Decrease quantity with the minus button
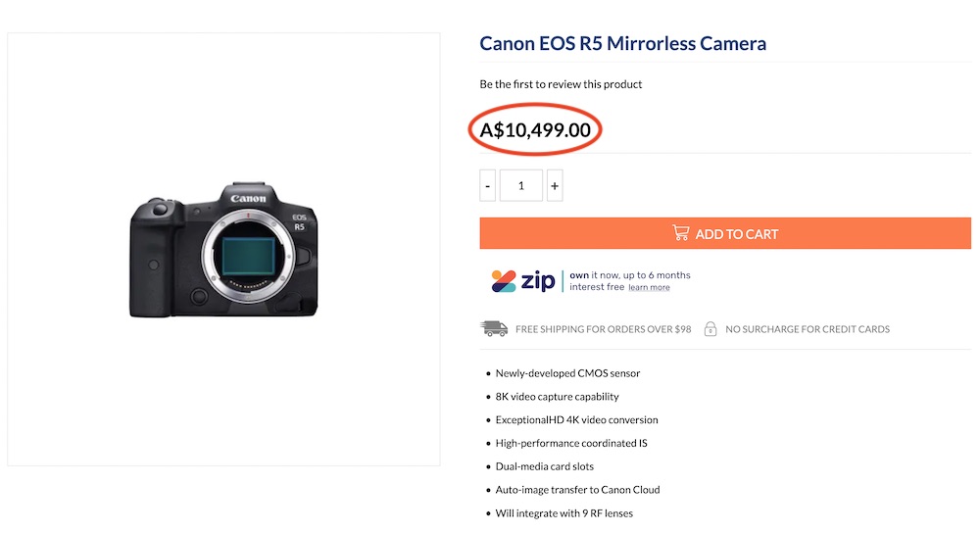Viewport: 980px width, 533px height. pyautogui.click(x=487, y=185)
